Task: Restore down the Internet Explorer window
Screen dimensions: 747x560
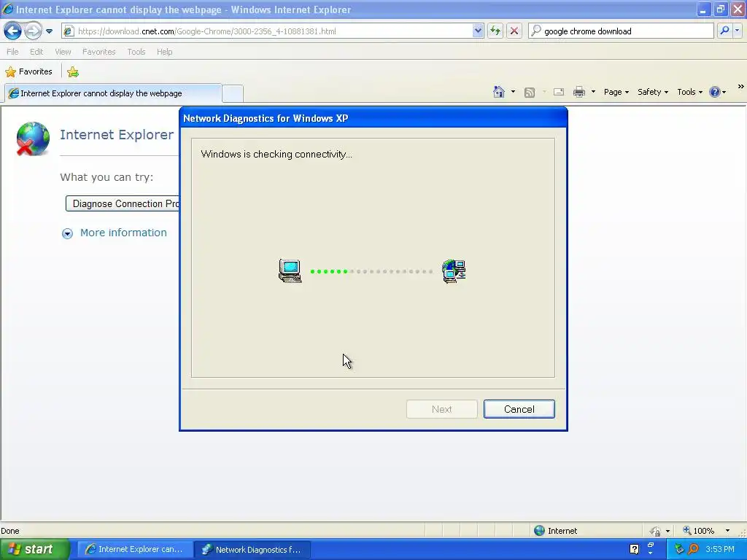Action: (x=720, y=9)
